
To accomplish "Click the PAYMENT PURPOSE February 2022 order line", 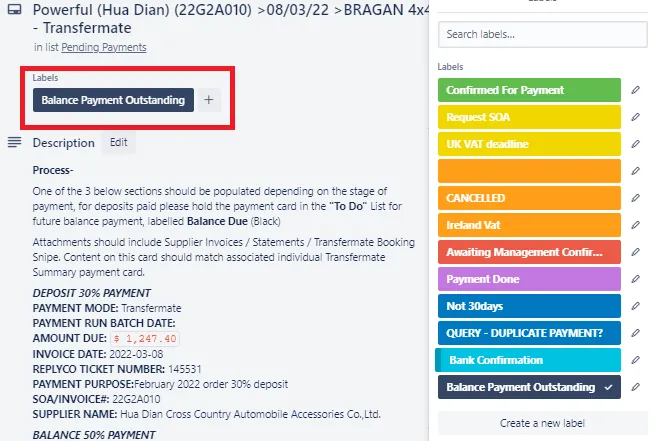I will [x=160, y=384].
